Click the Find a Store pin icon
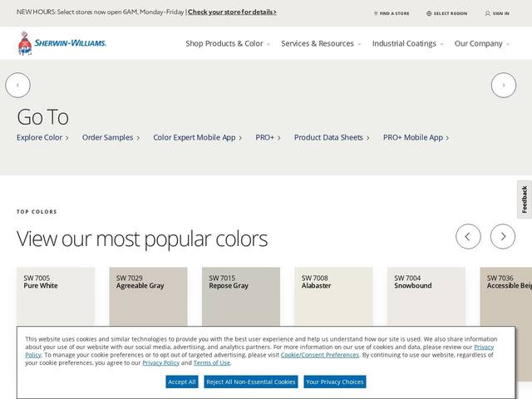532x399 pixels. coord(376,13)
